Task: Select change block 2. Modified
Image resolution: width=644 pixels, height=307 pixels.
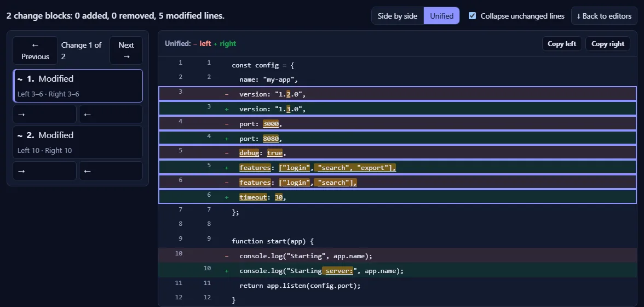Action: click(78, 142)
